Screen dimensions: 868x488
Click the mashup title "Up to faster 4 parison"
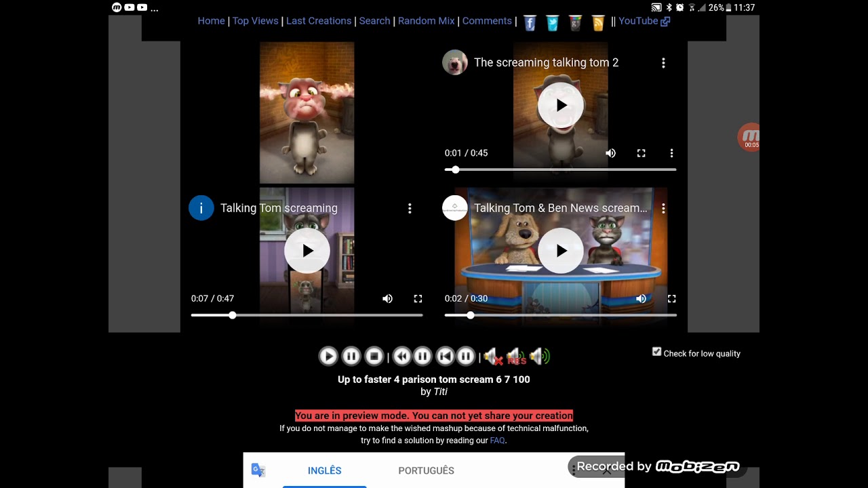(434, 380)
